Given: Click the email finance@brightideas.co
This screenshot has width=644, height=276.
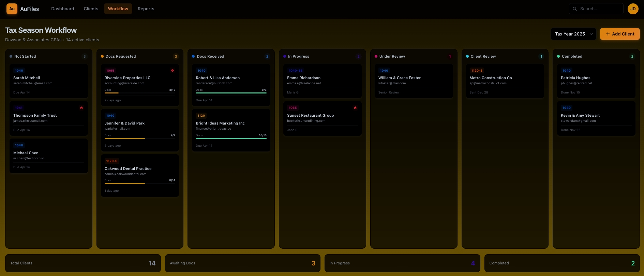Looking at the screenshot, I should tap(213, 129).
